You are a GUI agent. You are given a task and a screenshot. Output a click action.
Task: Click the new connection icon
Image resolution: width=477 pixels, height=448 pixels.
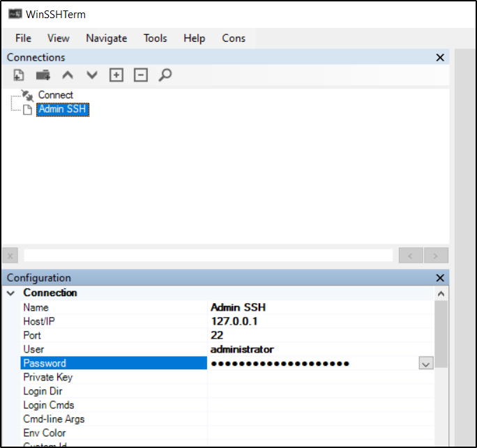click(19, 75)
